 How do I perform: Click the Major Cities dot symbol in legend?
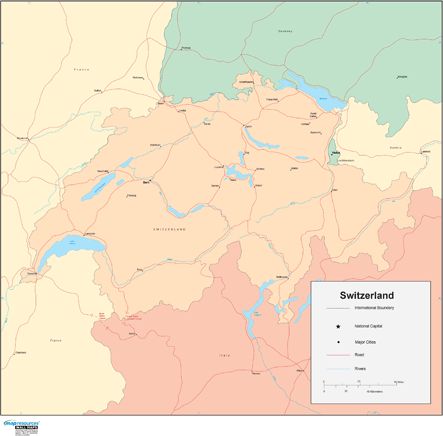(x=338, y=342)
